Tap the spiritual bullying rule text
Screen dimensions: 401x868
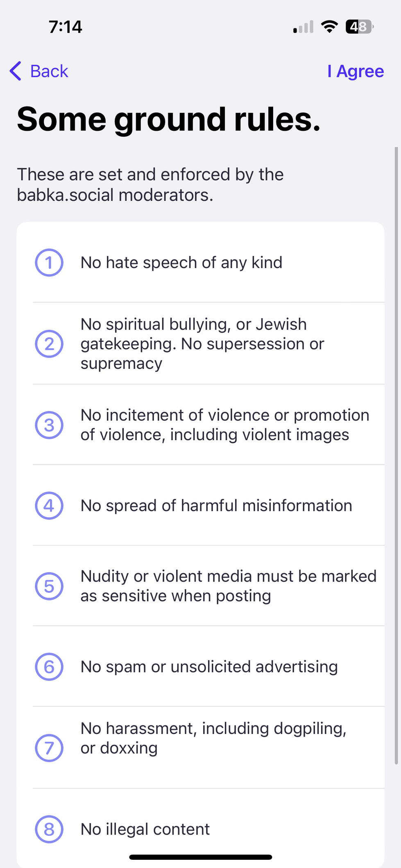[202, 344]
